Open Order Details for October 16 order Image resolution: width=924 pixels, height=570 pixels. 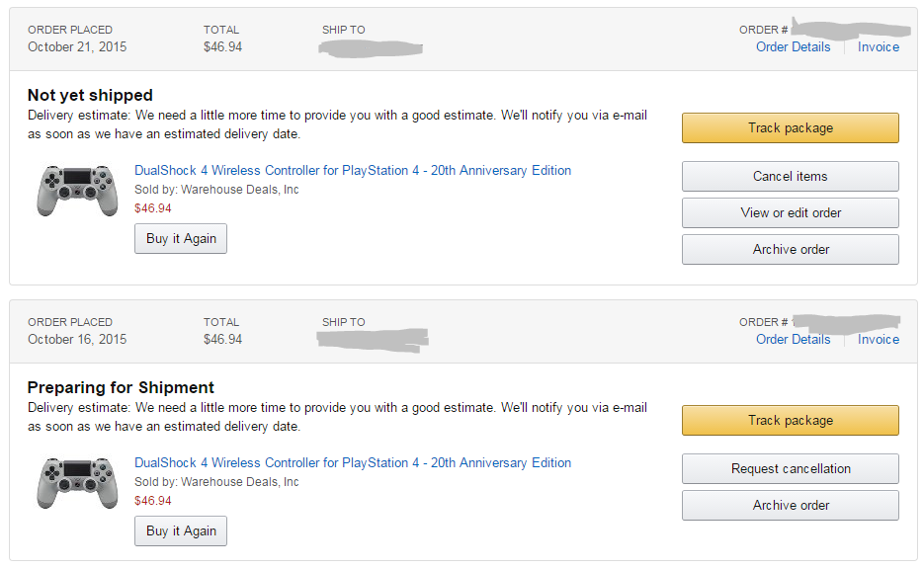[x=794, y=339]
